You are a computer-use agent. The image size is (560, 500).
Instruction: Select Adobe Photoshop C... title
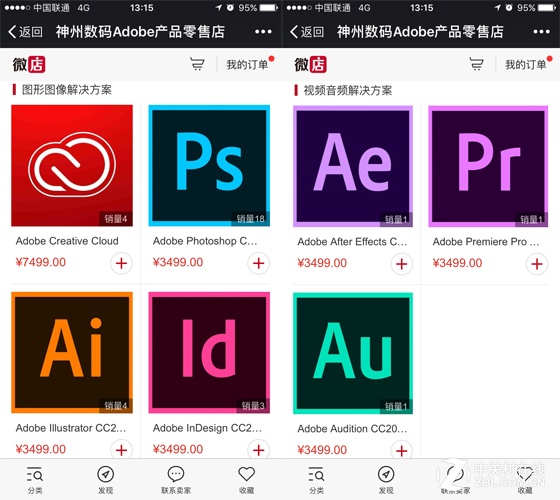point(205,241)
